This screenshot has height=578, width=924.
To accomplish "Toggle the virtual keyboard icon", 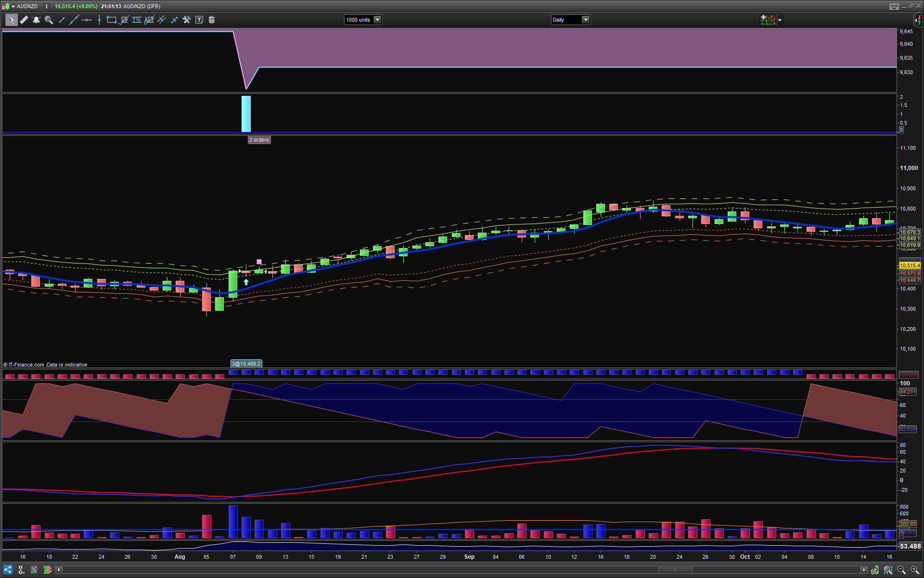I will pos(894,6).
